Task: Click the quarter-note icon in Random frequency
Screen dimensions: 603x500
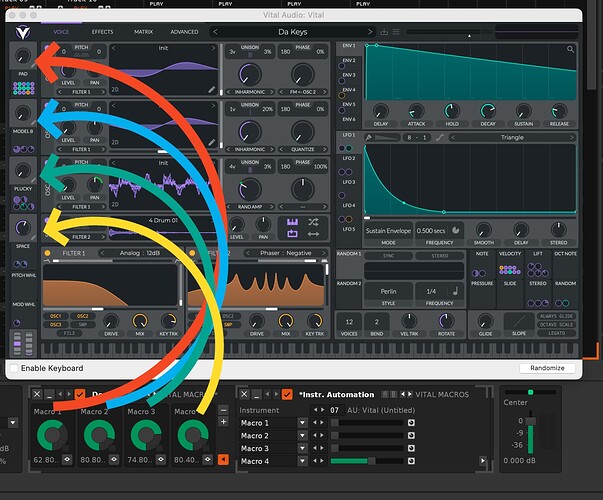Action: (x=455, y=291)
